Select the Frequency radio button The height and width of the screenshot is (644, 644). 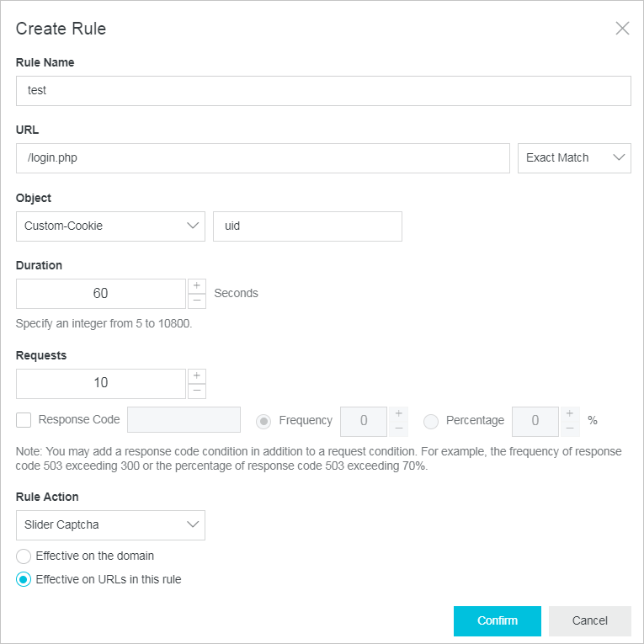point(264,421)
